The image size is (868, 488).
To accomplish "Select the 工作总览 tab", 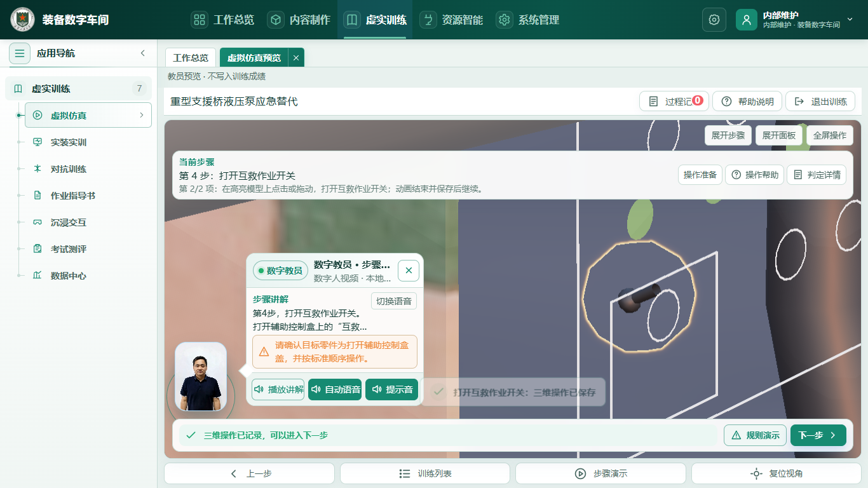I will (191, 58).
